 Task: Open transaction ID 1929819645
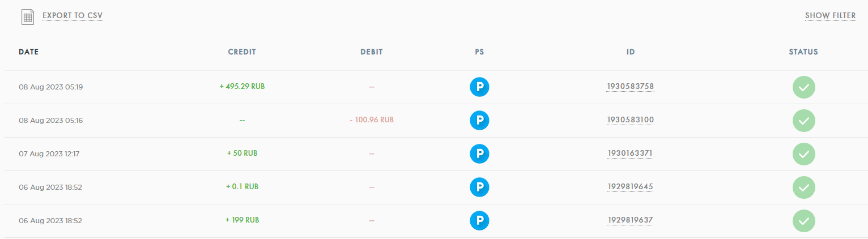pyautogui.click(x=630, y=187)
